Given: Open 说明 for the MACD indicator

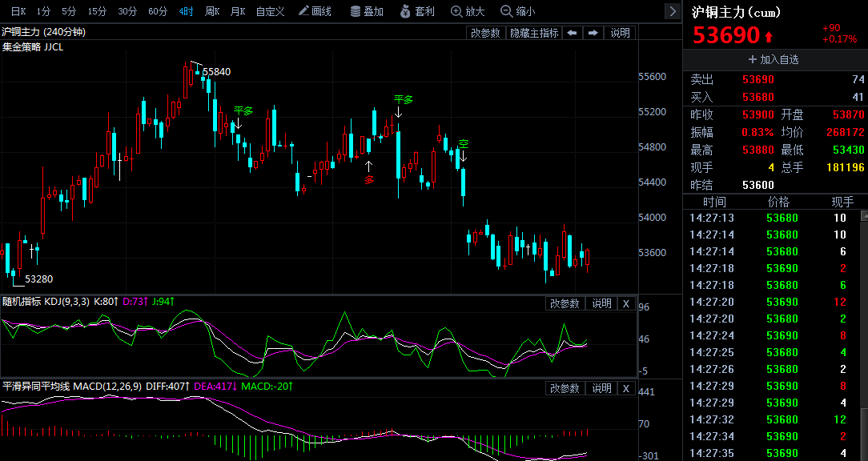Looking at the screenshot, I should (x=601, y=388).
